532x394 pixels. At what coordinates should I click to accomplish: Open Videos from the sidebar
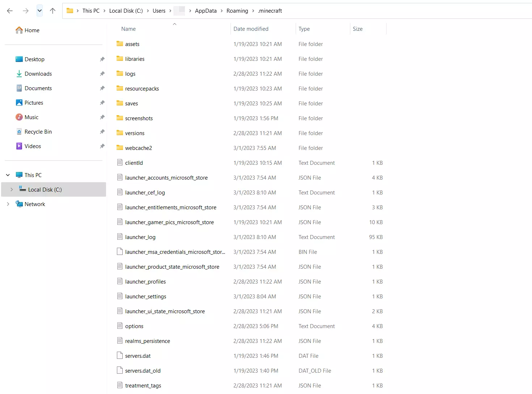click(32, 146)
